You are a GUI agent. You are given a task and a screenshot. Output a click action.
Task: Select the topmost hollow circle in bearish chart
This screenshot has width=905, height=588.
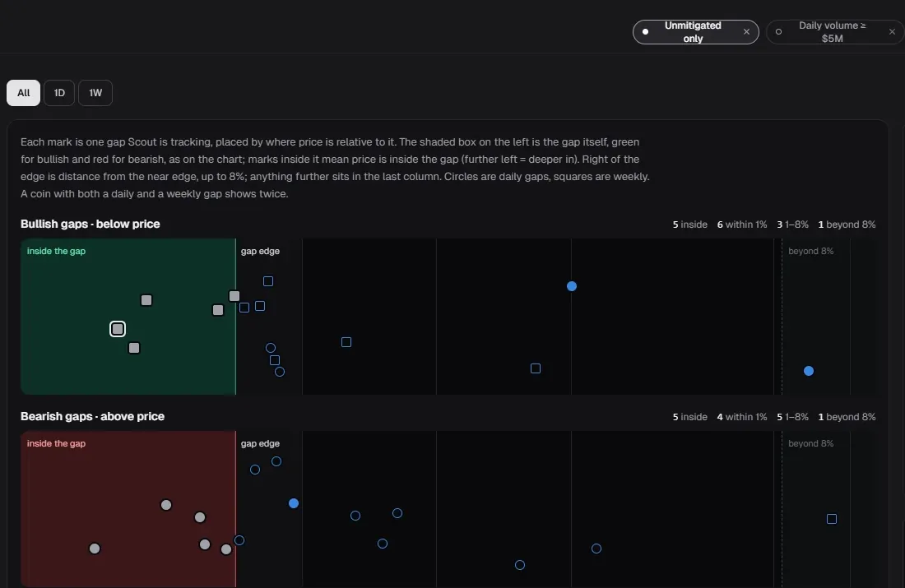(276, 461)
